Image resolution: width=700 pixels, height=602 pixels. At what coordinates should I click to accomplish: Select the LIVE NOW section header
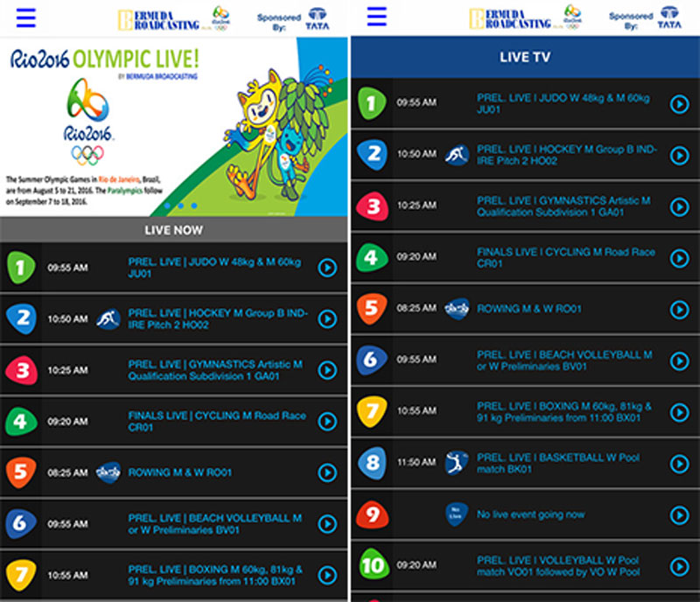pyautogui.click(x=173, y=230)
